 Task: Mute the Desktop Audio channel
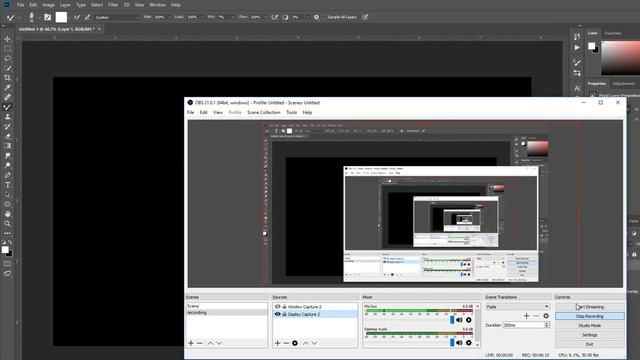tap(460, 343)
